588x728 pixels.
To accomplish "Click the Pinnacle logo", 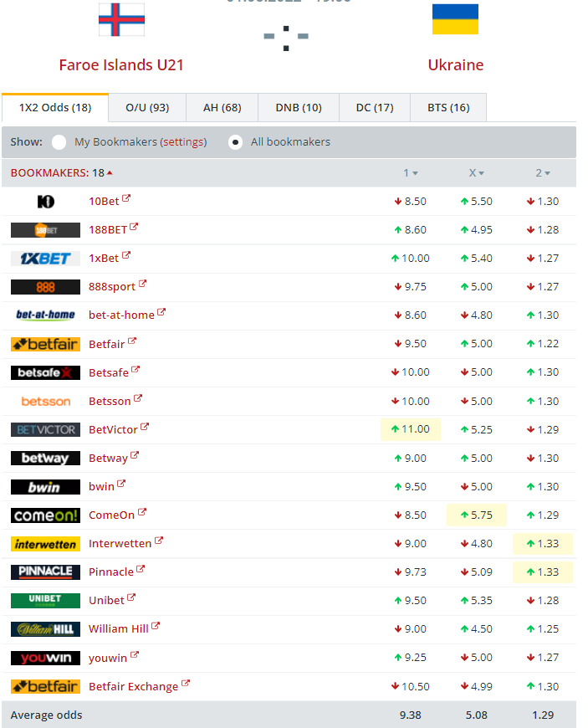I will 45,572.
